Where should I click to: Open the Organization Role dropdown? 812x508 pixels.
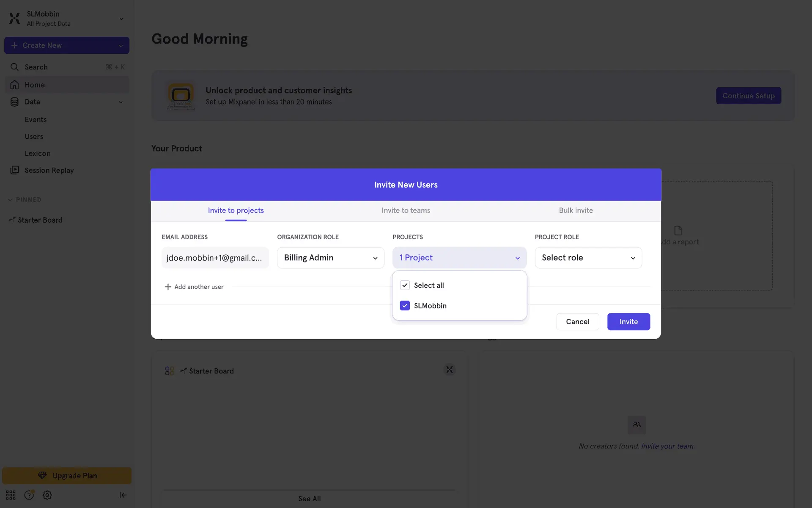[x=330, y=258]
